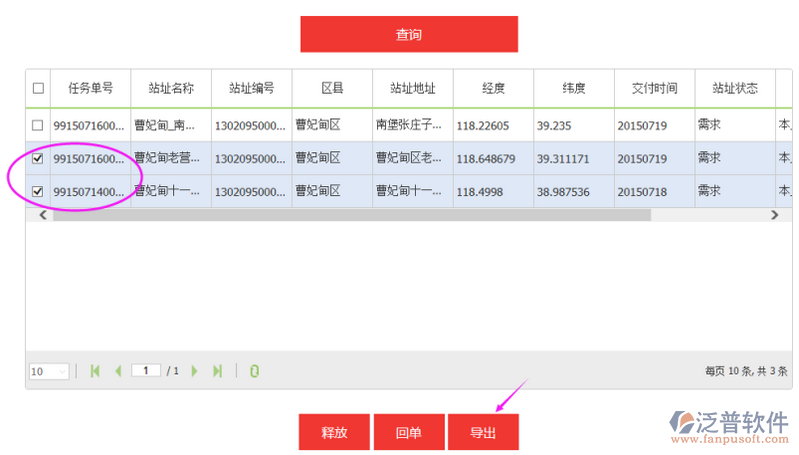Image resolution: width=799 pixels, height=455 pixels.
Task: Click the 释放 release button
Action: click(x=334, y=432)
